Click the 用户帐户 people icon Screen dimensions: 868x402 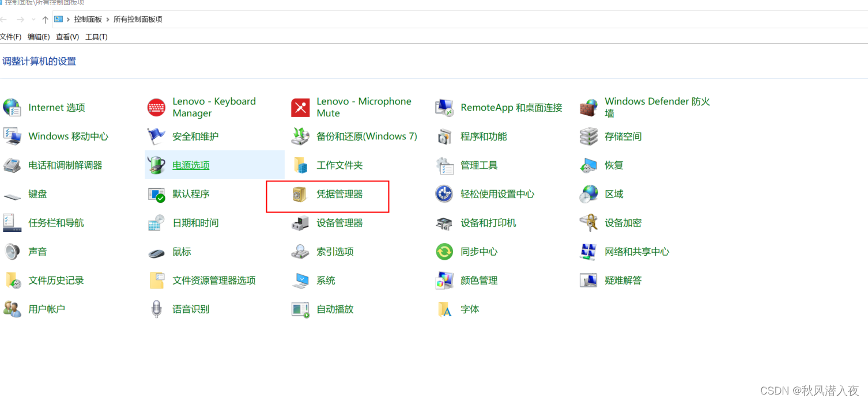tap(12, 309)
